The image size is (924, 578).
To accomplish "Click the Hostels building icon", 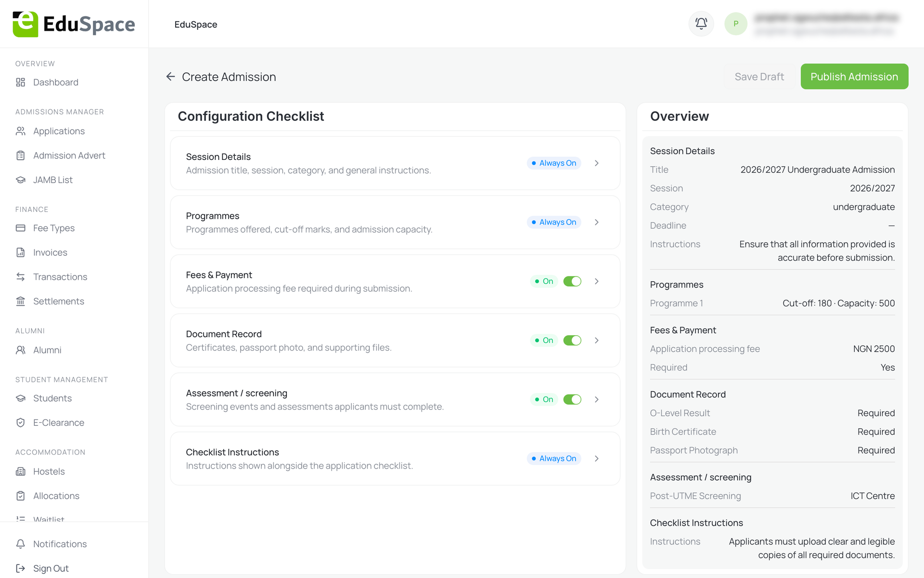I will coord(20,472).
